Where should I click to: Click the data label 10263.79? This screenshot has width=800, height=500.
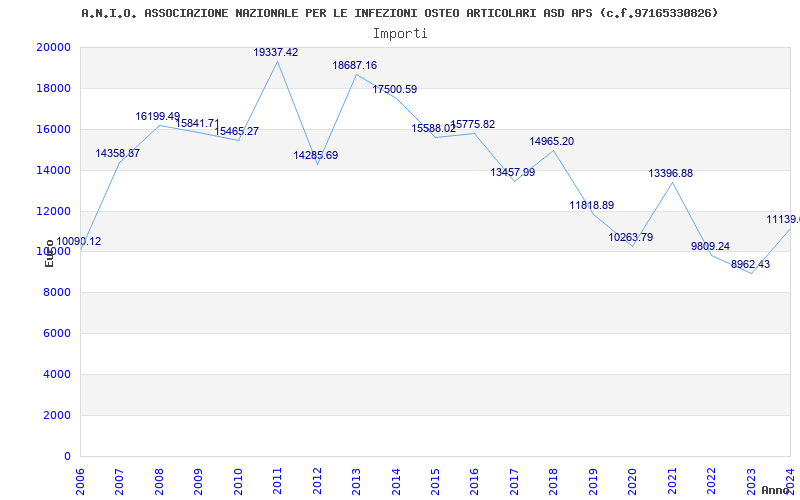click(631, 237)
